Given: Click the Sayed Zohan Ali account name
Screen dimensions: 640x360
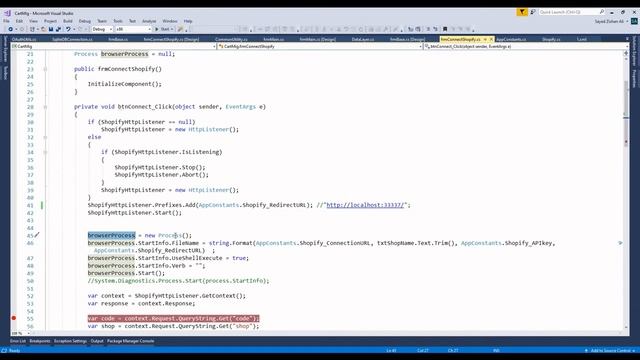Looking at the screenshot, I should click(x=609, y=21).
